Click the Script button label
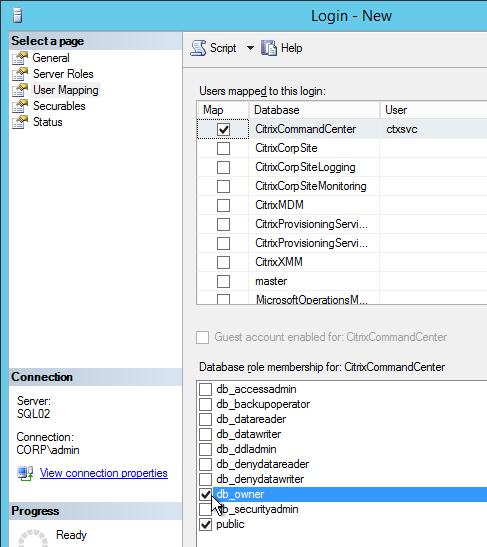The width and height of the screenshot is (487, 547). pyautogui.click(x=223, y=48)
